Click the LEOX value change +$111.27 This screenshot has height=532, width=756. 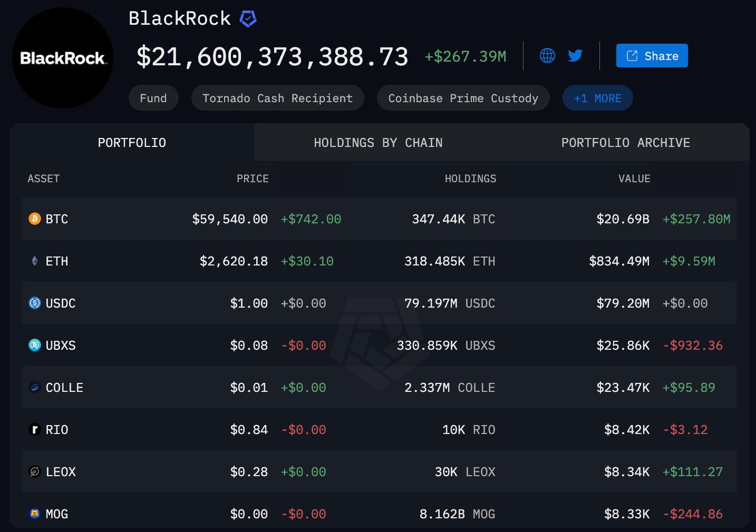pyautogui.click(x=693, y=472)
